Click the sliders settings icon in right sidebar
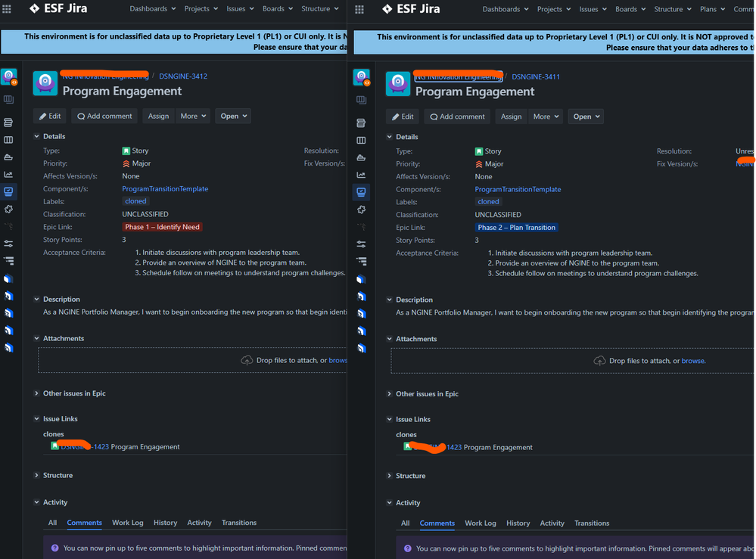Screen dimensions: 756x559 click(x=361, y=244)
